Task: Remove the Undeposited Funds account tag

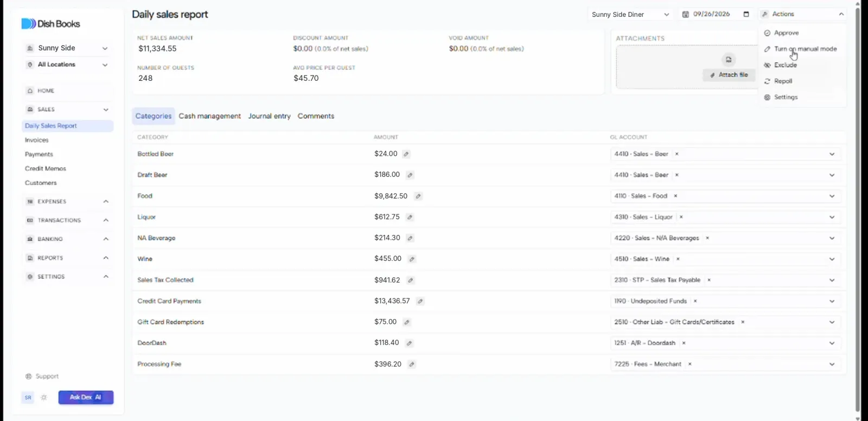Action: click(695, 301)
